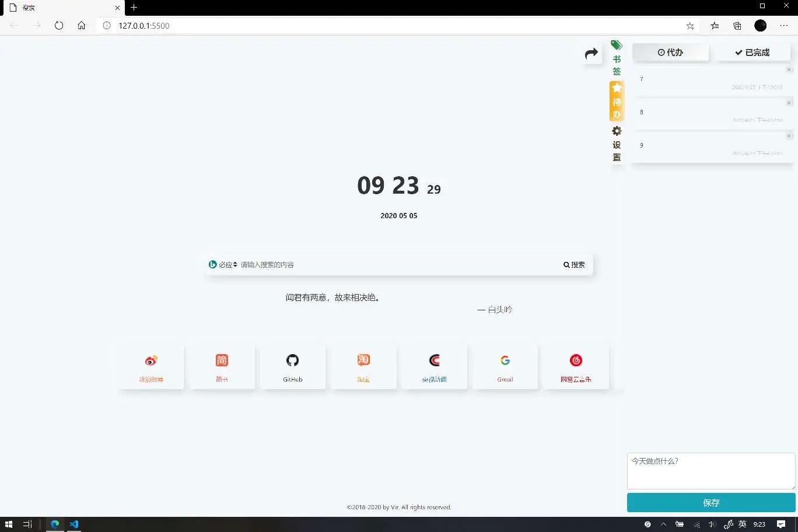Open the 设置 settings gear panel
798x532 pixels.
pyautogui.click(x=617, y=143)
